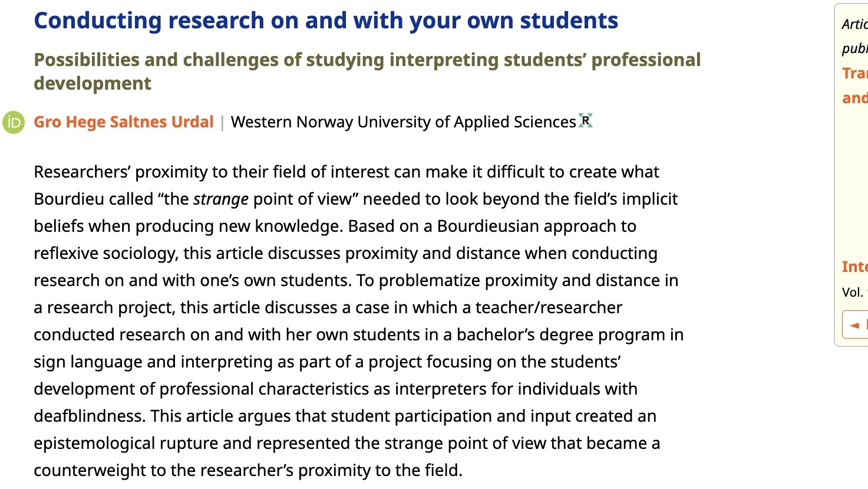Click the ROR icon after Applied Sciences
Image resolution: width=868 pixels, height=489 pixels.
click(x=585, y=120)
